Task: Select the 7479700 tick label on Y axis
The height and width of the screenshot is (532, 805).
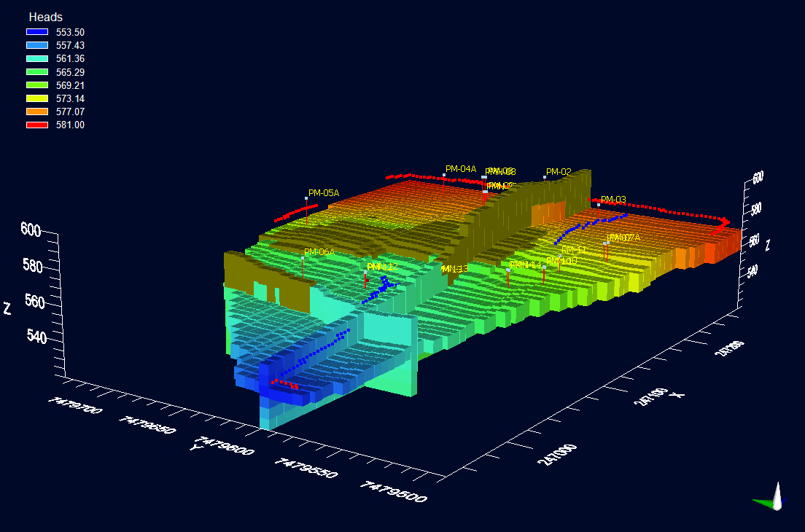Action: pos(75,405)
